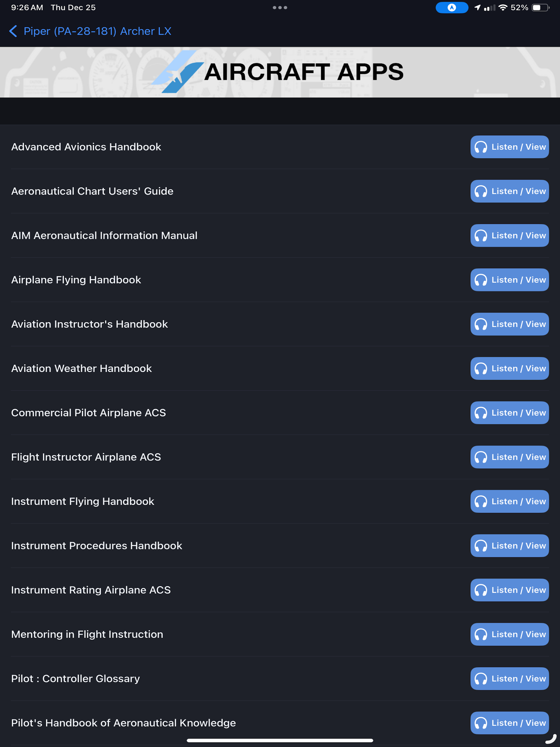This screenshot has width=560, height=747.
Task: Tap headphone icon beside Instrument Flying Handbook
Action: pos(481,501)
